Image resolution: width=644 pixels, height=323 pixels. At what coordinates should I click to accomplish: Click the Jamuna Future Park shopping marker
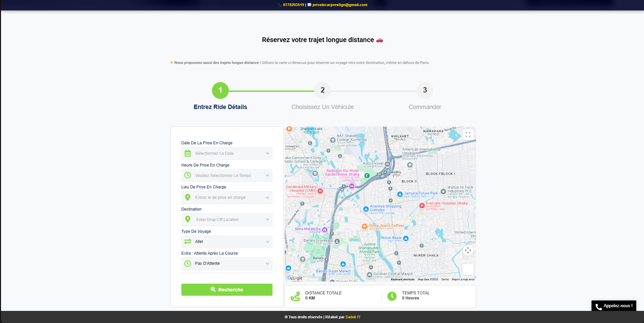[400, 194]
